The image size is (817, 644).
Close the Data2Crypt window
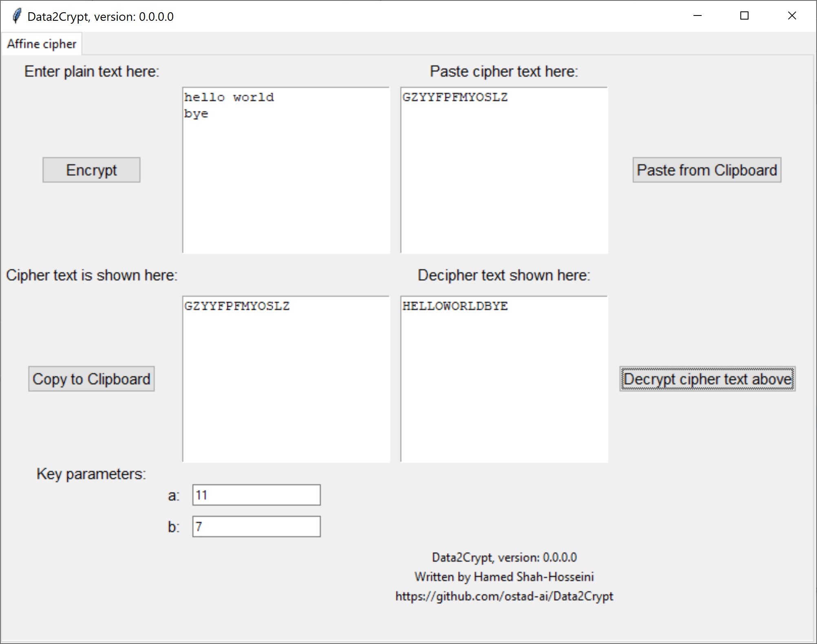pos(792,16)
